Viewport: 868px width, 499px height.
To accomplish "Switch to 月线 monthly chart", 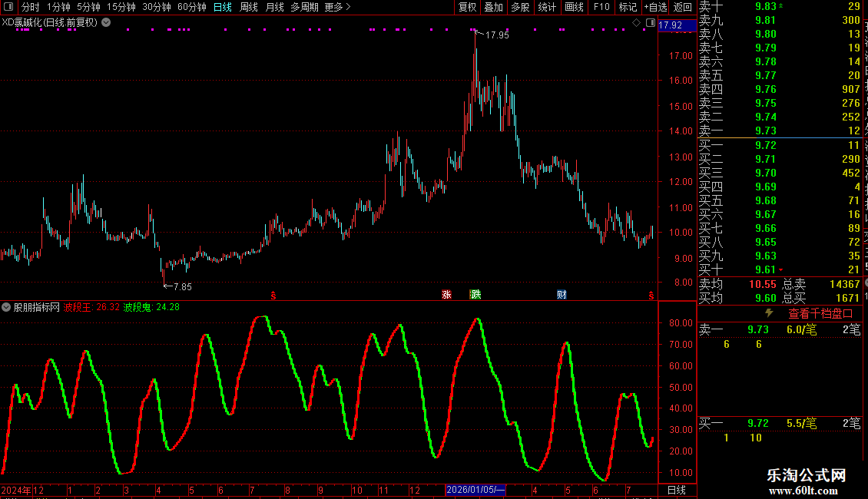I will pyautogui.click(x=274, y=7).
